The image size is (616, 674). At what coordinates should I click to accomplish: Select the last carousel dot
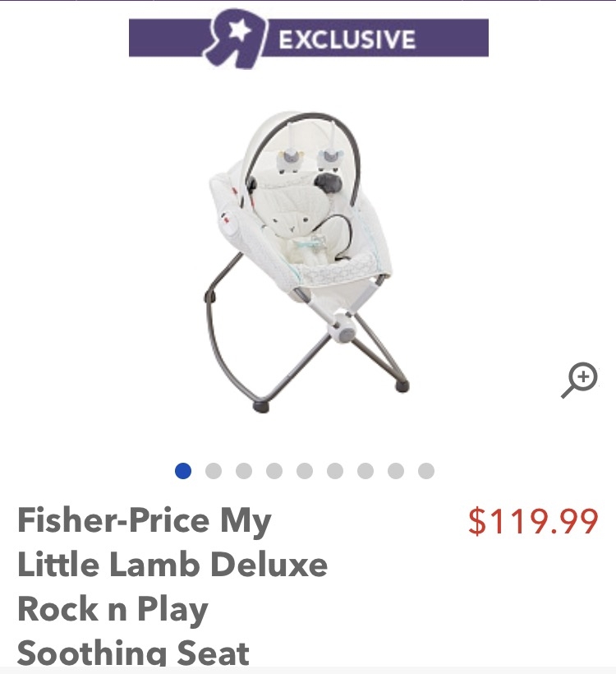[x=426, y=471]
